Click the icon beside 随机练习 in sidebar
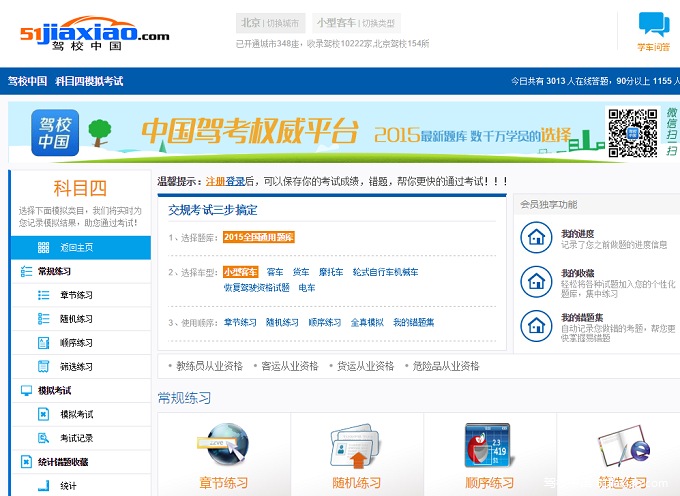680x496 pixels. point(43,319)
